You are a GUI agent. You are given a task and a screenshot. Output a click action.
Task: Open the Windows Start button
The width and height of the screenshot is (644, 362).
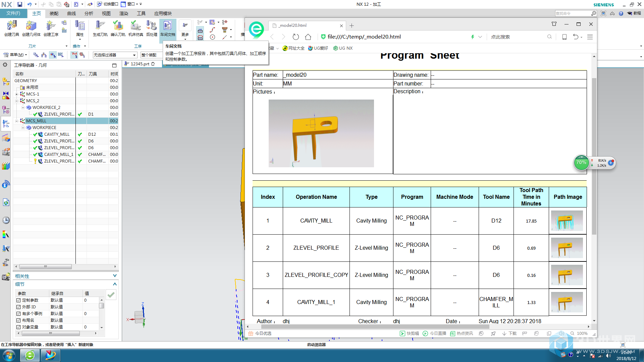pyautogui.click(x=9, y=355)
